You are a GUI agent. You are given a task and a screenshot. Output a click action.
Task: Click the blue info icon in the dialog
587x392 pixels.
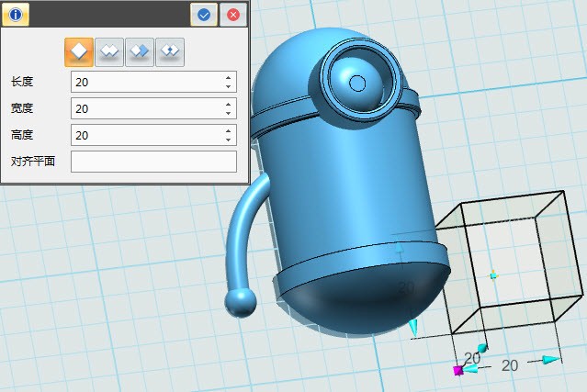(x=16, y=15)
